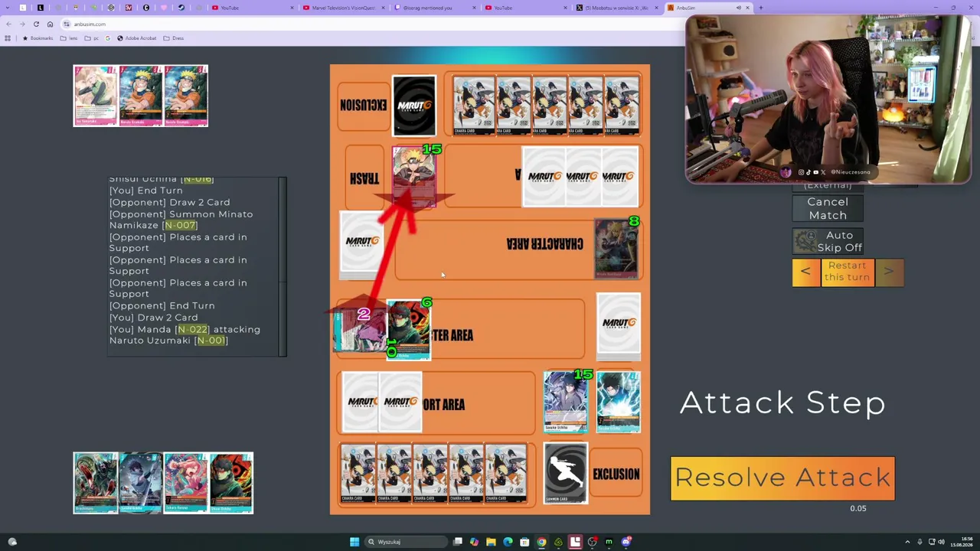This screenshot has height=551, width=980.
Task: Click the N-001 Naruto link in log
Action: (x=211, y=341)
